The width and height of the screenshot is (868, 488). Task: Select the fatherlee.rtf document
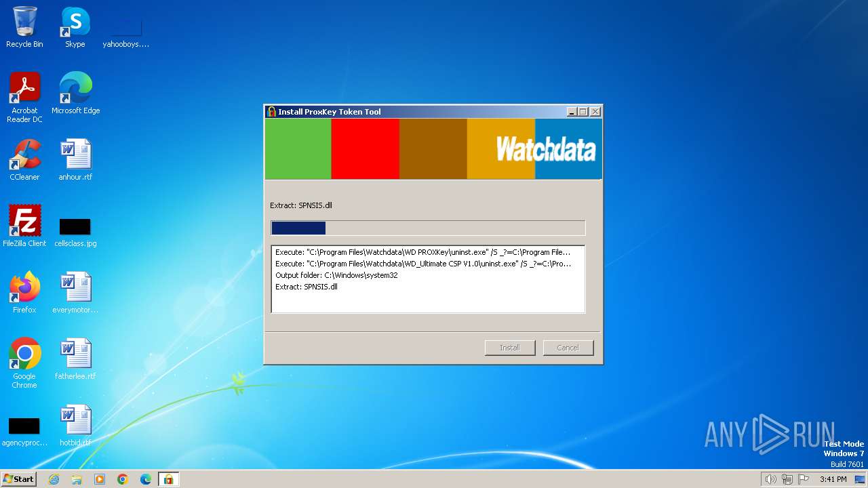75,359
